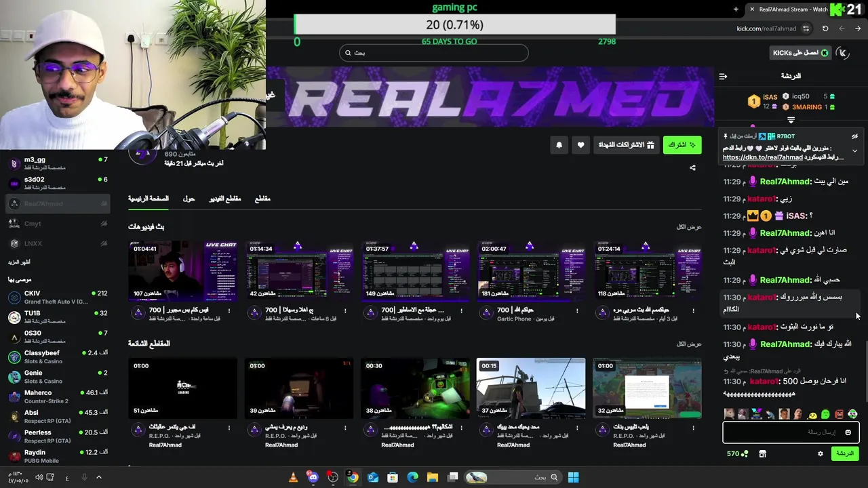Open site settings icon in the address bar

coord(806,28)
